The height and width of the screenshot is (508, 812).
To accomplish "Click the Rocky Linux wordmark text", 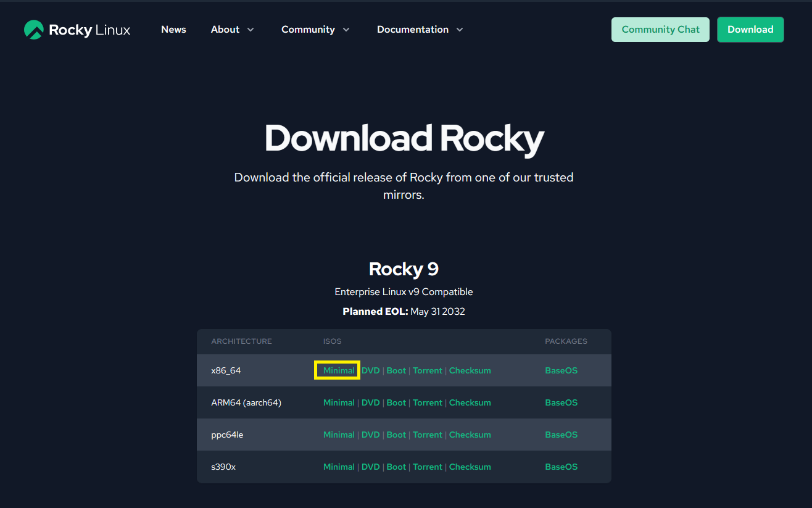I will 89,30.
